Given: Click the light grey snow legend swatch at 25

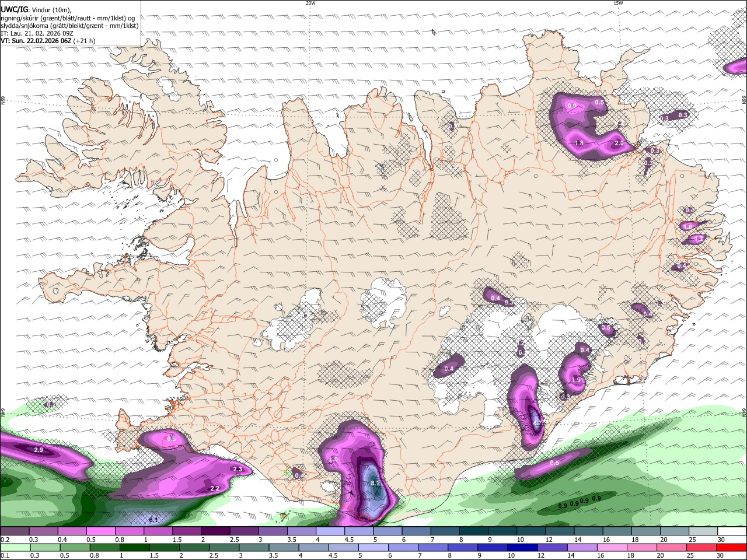Looking at the screenshot, I should click(703, 531).
